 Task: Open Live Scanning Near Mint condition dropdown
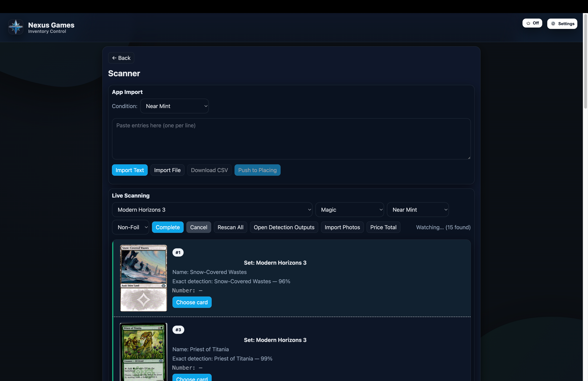click(x=417, y=210)
